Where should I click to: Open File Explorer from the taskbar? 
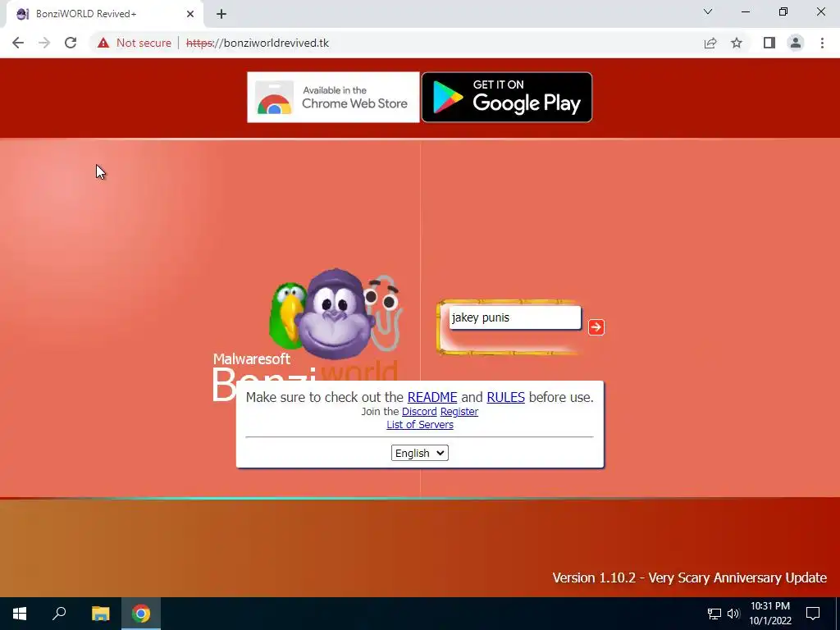click(100, 614)
